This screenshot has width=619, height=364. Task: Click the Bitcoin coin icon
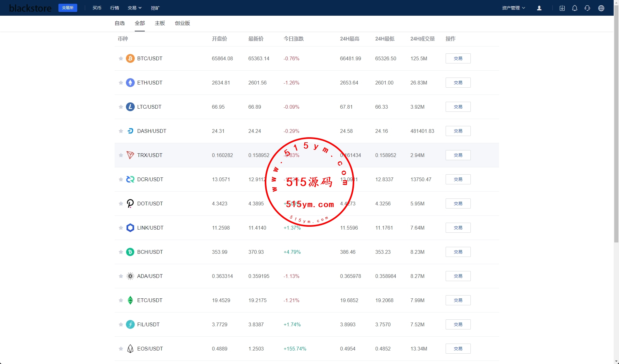[130, 58]
